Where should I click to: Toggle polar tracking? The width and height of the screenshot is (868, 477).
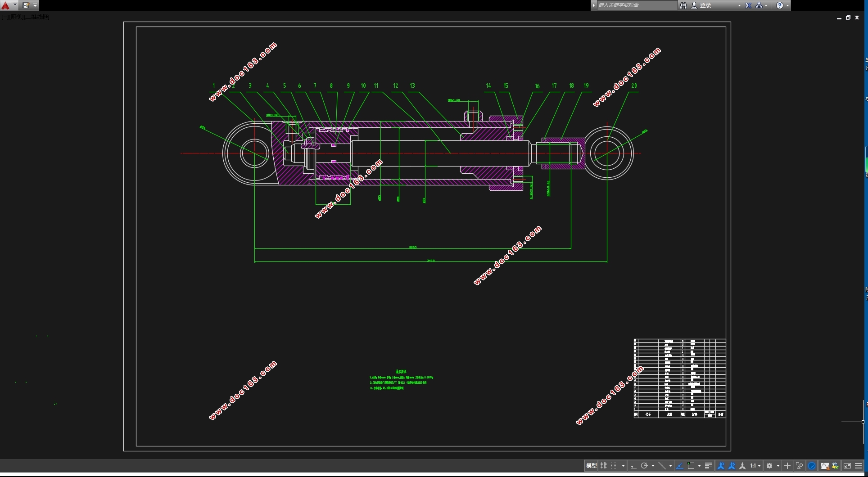tap(644, 466)
